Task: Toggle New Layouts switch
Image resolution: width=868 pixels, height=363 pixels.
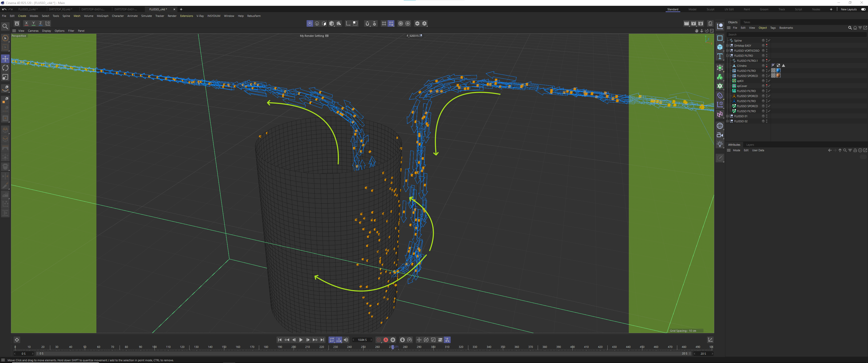Action: pos(863,9)
